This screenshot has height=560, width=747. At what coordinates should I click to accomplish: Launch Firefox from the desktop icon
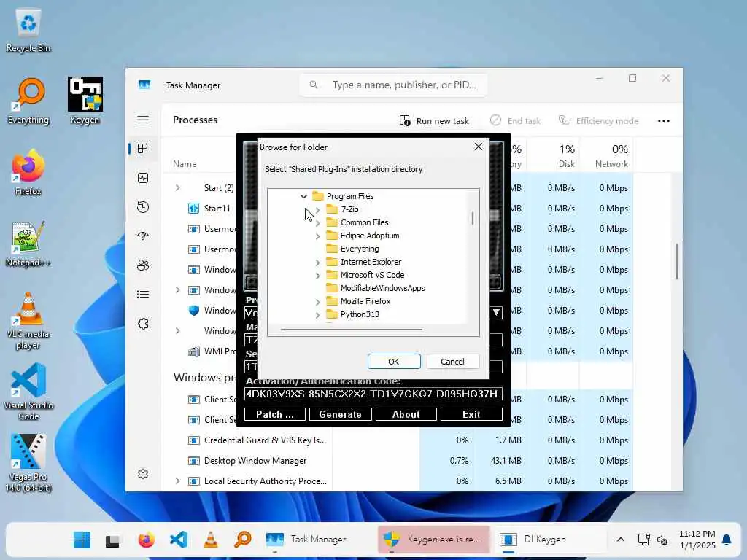(x=28, y=172)
